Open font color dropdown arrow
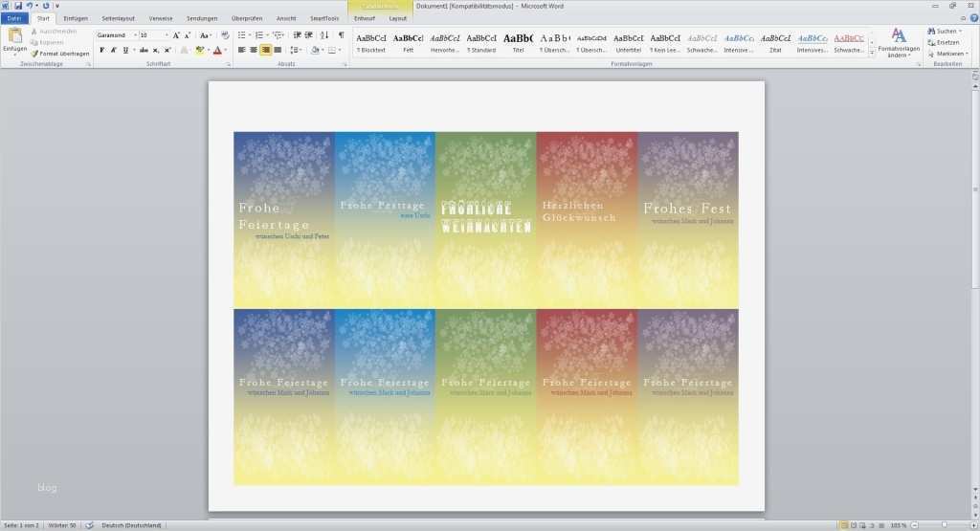This screenshot has height=531, width=980. click(226, 50)
